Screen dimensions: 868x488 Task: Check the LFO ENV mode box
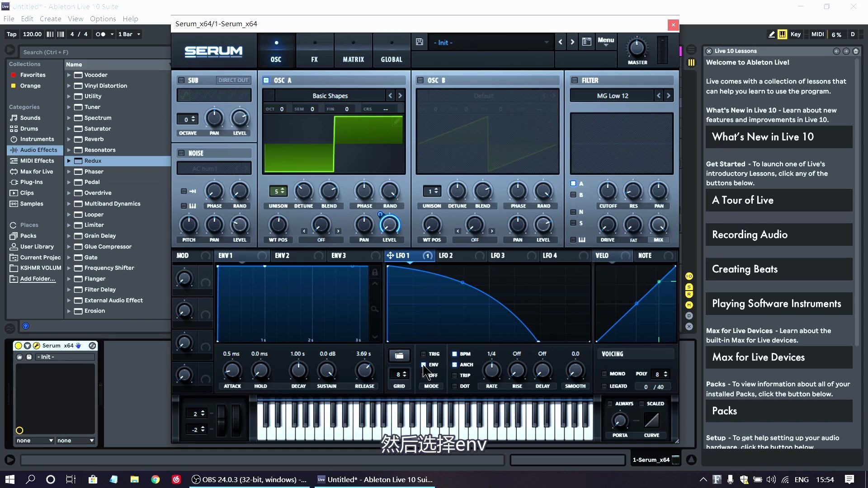[x=424, y=365]
